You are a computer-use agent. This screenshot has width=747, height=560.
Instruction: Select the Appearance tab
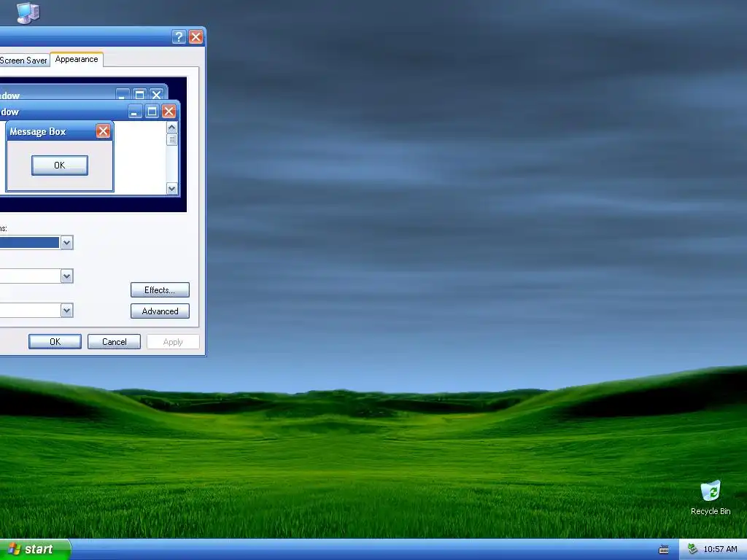point(77,59)
